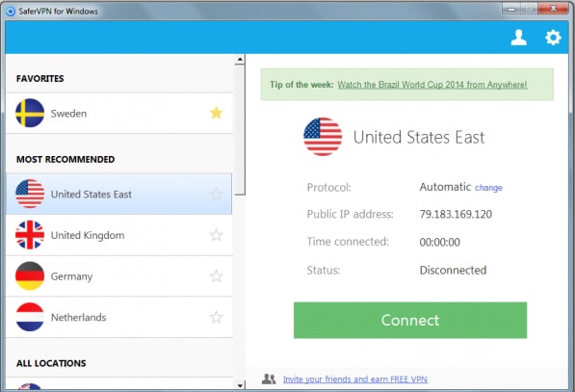Screen dimensions: 575x392
Task: Favorite United States East with its star
Action: click(x=216, y=194)
